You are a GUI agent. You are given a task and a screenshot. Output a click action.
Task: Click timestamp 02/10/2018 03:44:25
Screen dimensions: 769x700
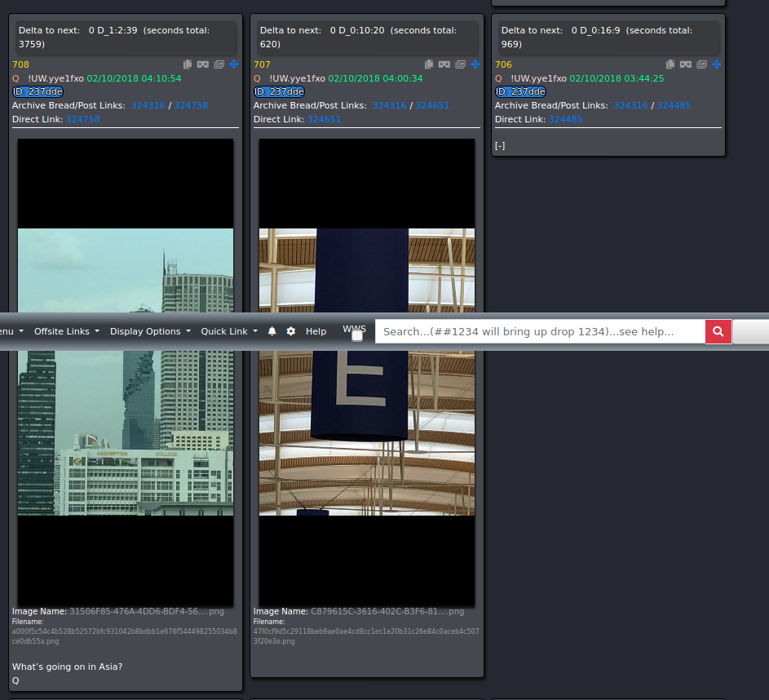click(x=617, y=78)
